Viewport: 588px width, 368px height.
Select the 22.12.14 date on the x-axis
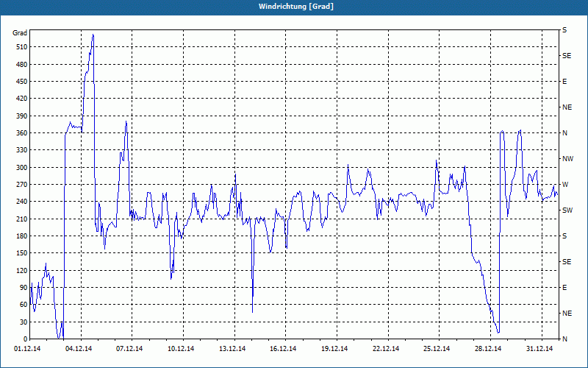point(387,349)
